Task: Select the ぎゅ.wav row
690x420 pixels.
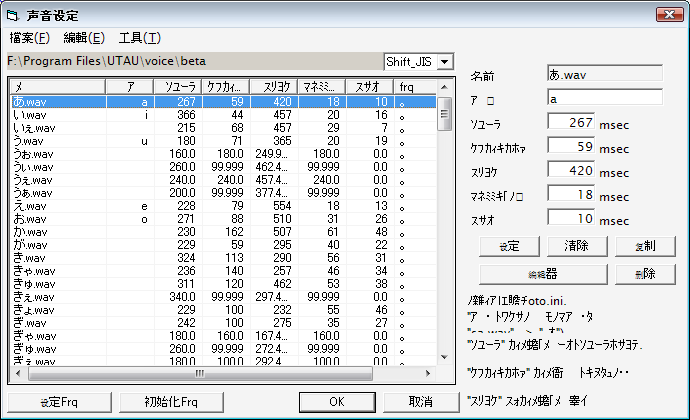Action: click(224, 349)
